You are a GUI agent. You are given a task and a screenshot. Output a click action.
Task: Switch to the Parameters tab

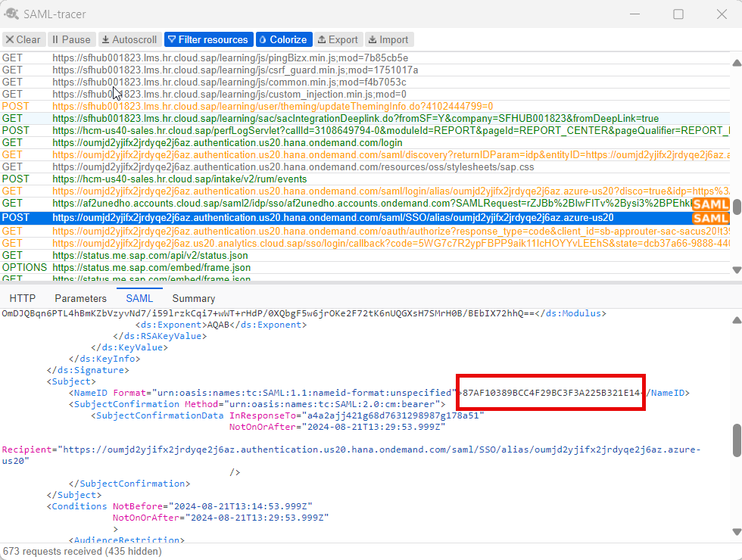(x=80, y=298)
